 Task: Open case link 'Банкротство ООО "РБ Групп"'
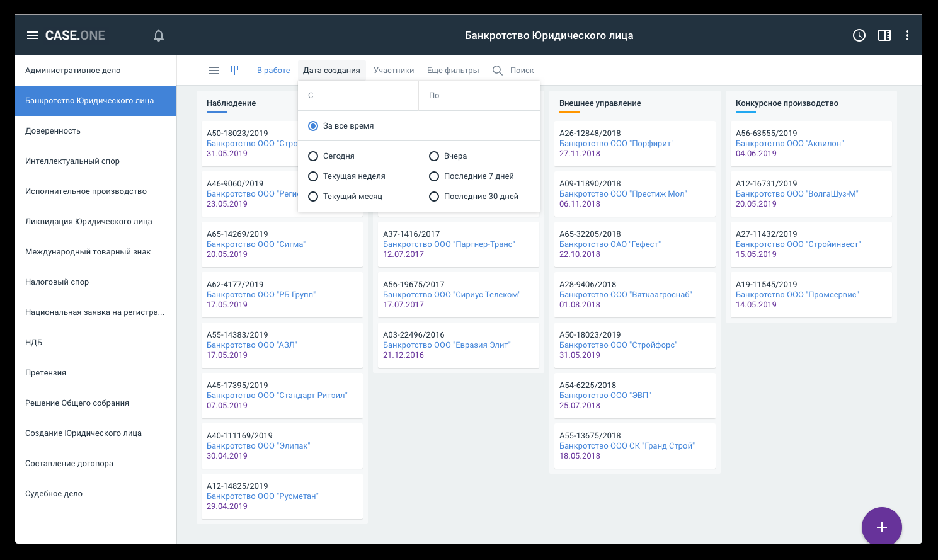click(x=261, y=295)
